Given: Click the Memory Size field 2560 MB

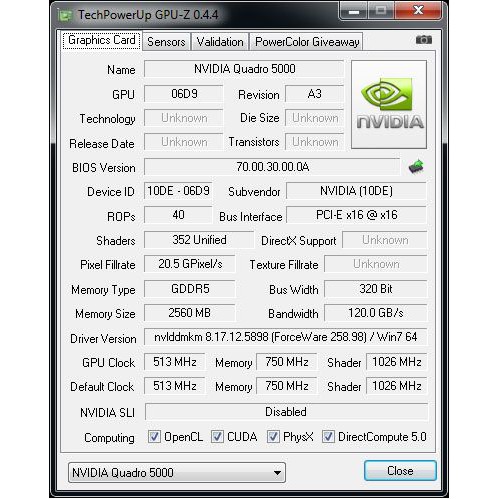Looking at the screenshot, I should point(190,313).
